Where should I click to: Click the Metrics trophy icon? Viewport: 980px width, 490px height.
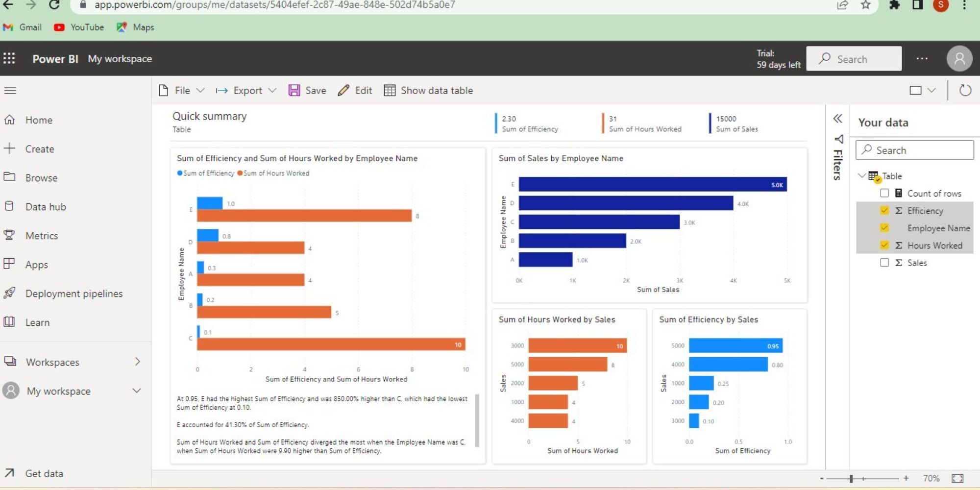coord(9,235)
